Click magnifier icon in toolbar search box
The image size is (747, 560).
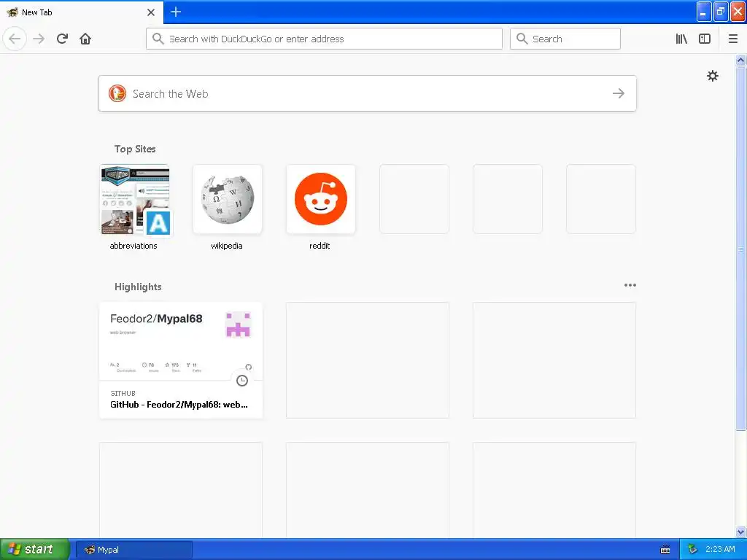522,39
